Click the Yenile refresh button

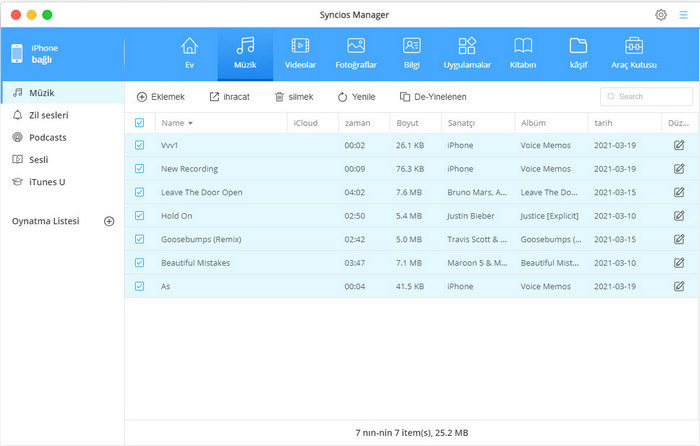(356, 97)
